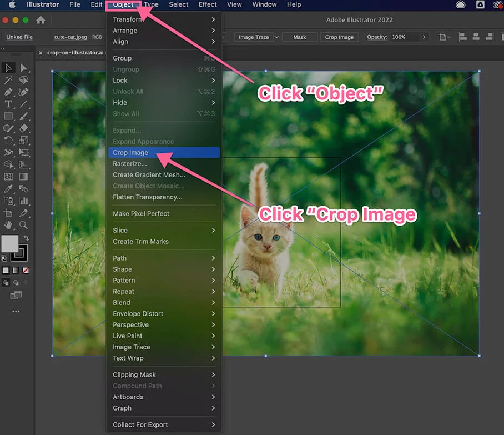Set paint mode to Color
Image resolution: width=504 pixels, height=435 pixels.
pos(6,270)
